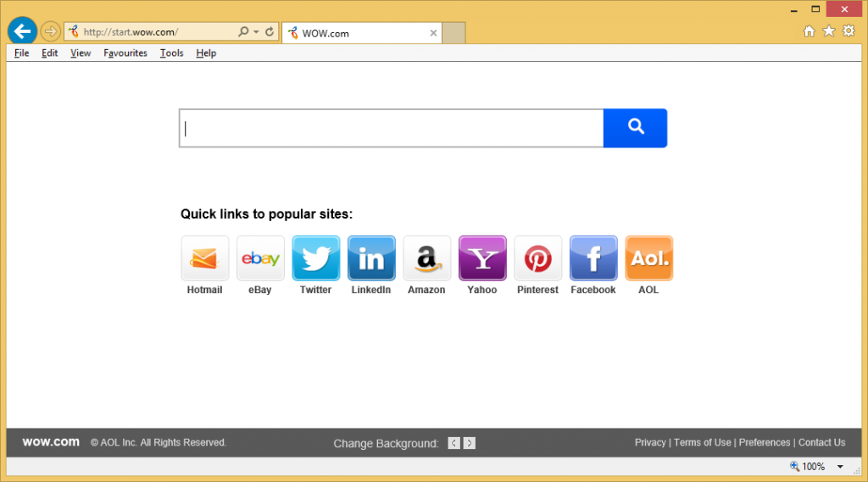Viewport: 868px width, 482px height.
Task: Minimize the browser window
Action: click(x=793, y=10)
